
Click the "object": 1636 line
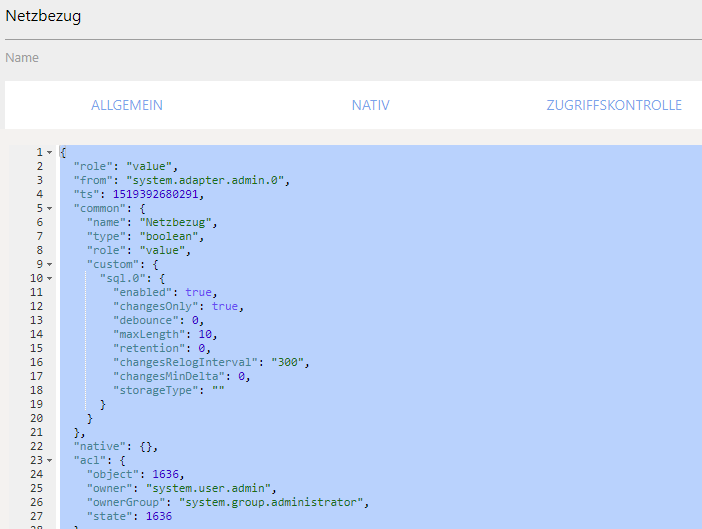click(x=136, y=474)
